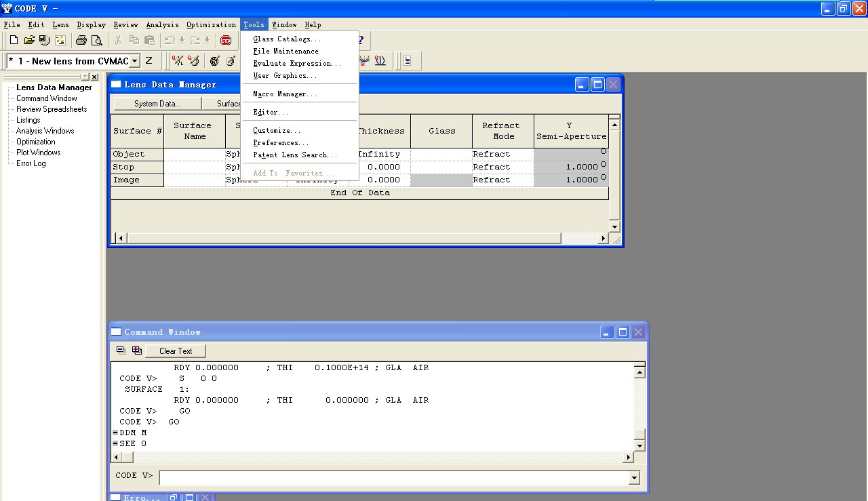Click Lens Data Manager horizontal scrollbar right arrow
Viewport: 868px width, 501px height.
coord(603,239)
